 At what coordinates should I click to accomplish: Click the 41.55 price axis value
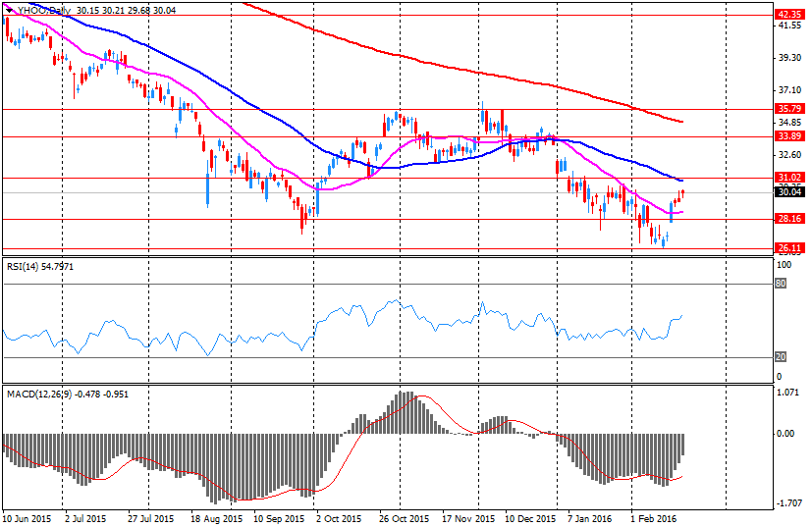coord(789,26)
